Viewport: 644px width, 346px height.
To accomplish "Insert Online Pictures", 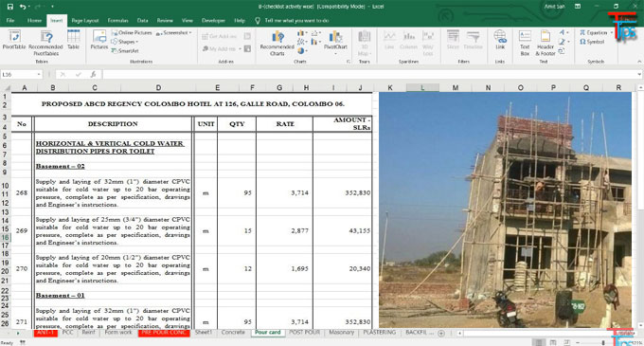I will point(131,32).
